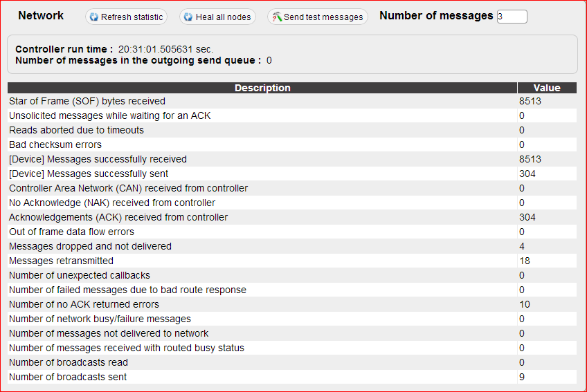
Task: Focus the Number of messages input field
Action: (x=512, y=17)
